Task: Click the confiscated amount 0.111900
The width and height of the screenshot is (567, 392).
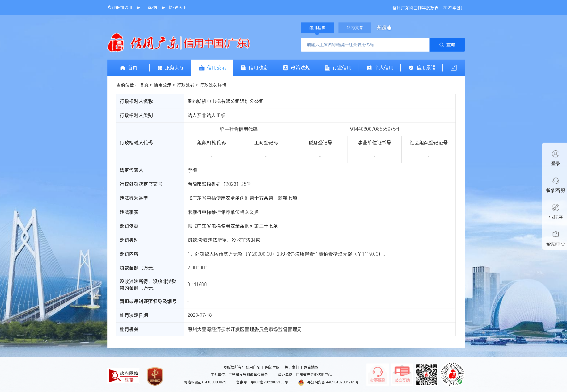Action: (197, 284)
